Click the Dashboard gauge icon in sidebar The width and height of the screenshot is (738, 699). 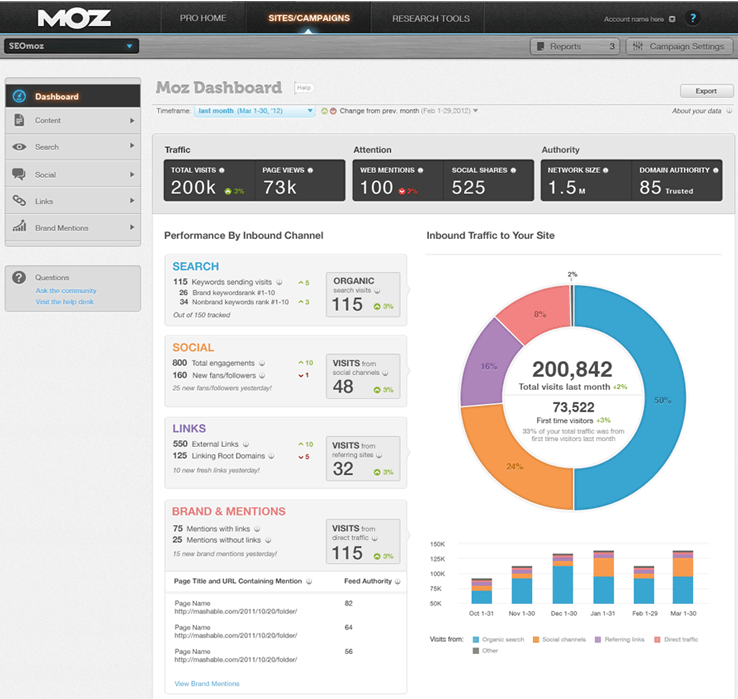click(x=19, y=97)
